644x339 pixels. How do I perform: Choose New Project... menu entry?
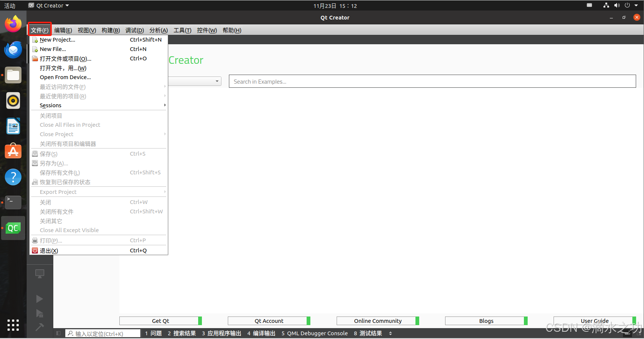point(99,40)
